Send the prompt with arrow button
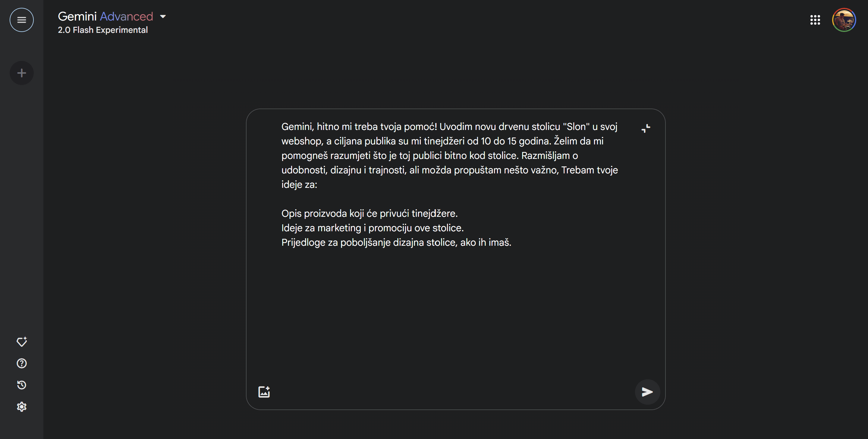 [647, 392]
